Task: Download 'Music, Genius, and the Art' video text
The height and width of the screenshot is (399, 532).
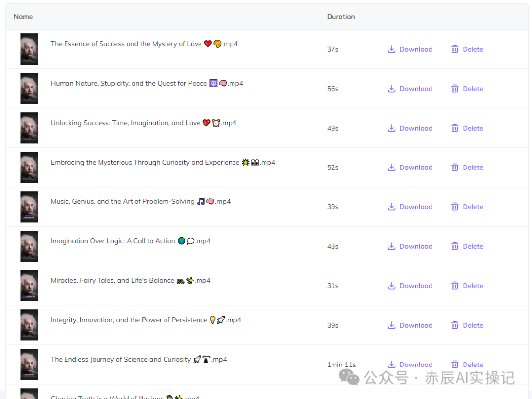Action: click(416, 207)
